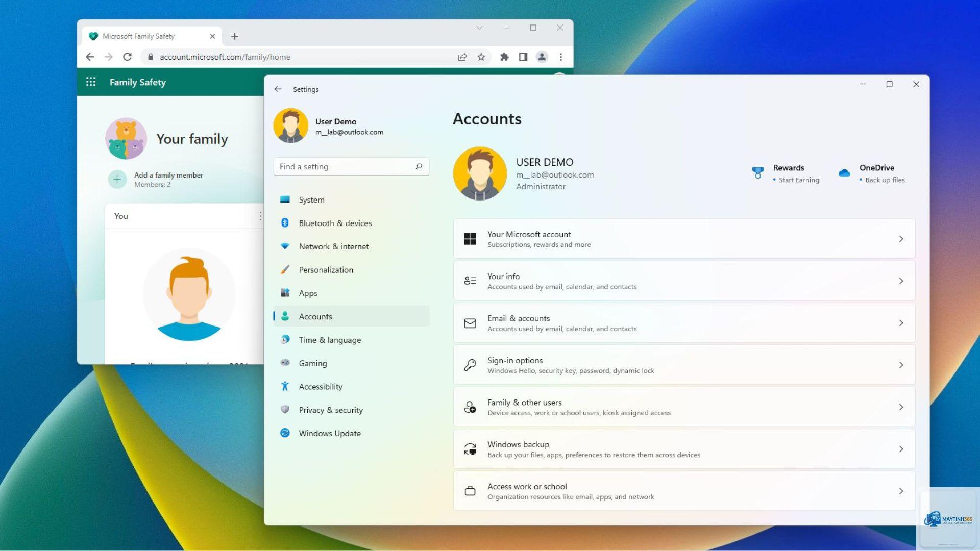Viewport: 980px width, 551px height.
Task: Click the Your info person-list icon
Action: 470,281
